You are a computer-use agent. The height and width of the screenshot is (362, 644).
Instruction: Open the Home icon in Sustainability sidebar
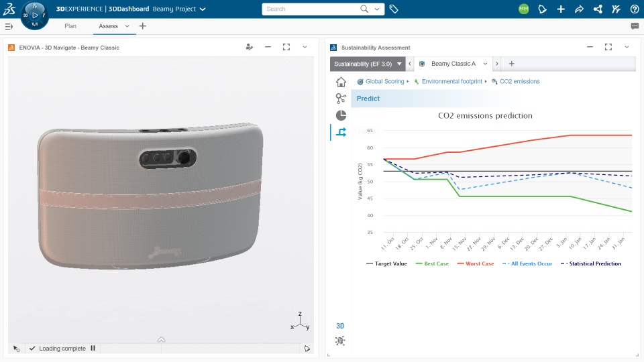(341, 82)
